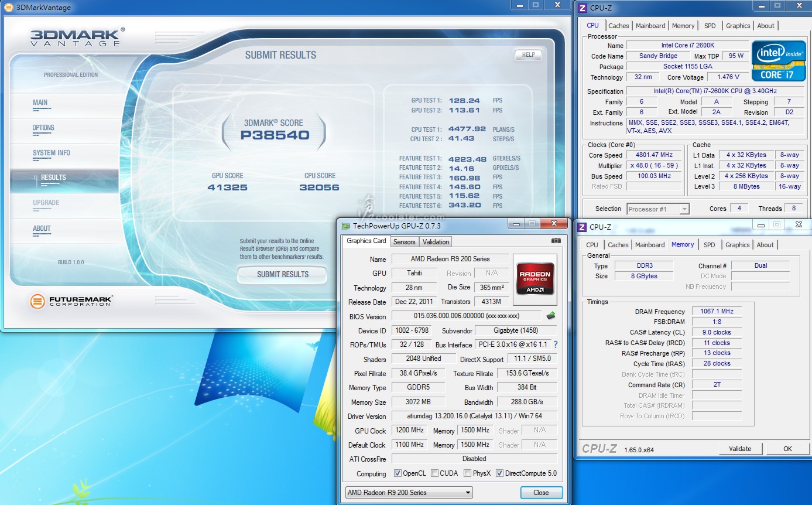This screenshot has height=505, width=812.
Task: Open UPGRADE in 3DMark sidebar
Action: [64, 206]
